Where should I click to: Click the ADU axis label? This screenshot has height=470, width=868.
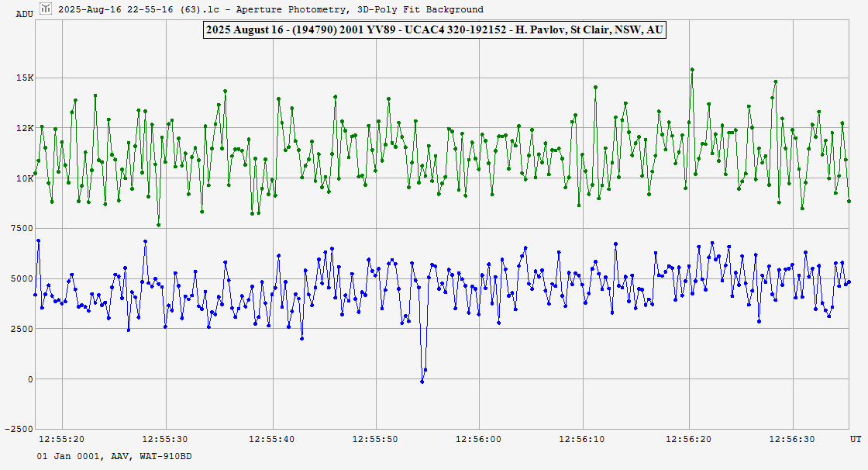click(x=24, y=15)
